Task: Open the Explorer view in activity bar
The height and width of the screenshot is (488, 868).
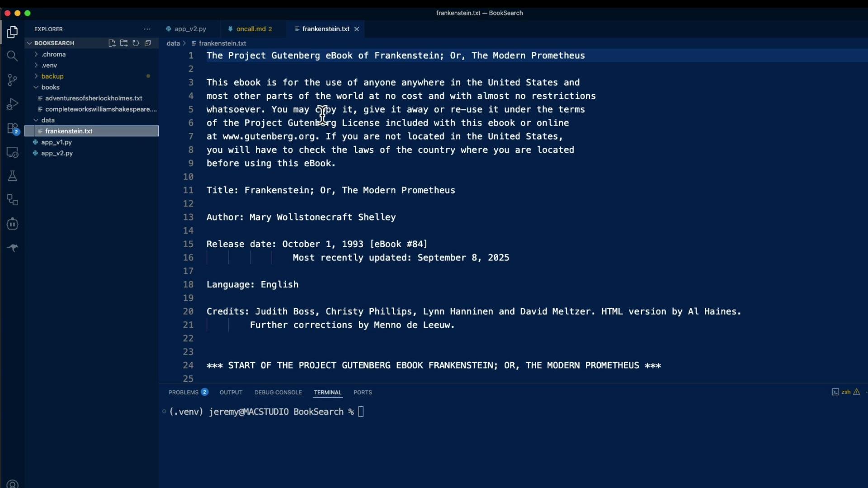Action: [x=12, y=32]
